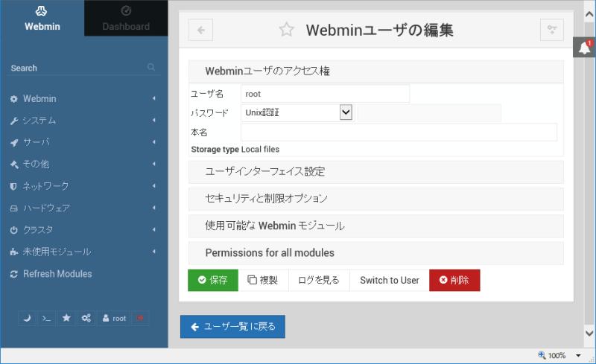
Task: Expand Permissions for all modules section
Action: (x=376, y=252)
